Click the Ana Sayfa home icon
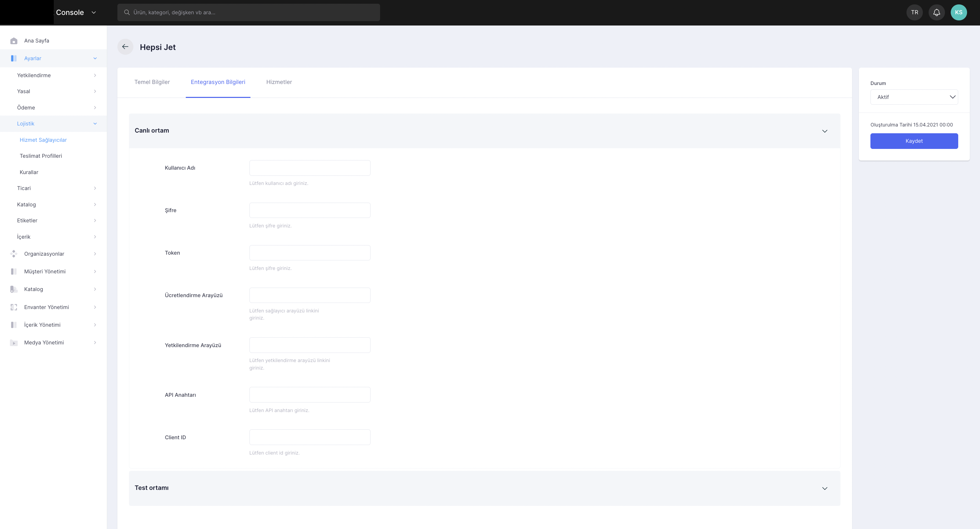This screenshot has width=980, height=529. pos(14,41)
